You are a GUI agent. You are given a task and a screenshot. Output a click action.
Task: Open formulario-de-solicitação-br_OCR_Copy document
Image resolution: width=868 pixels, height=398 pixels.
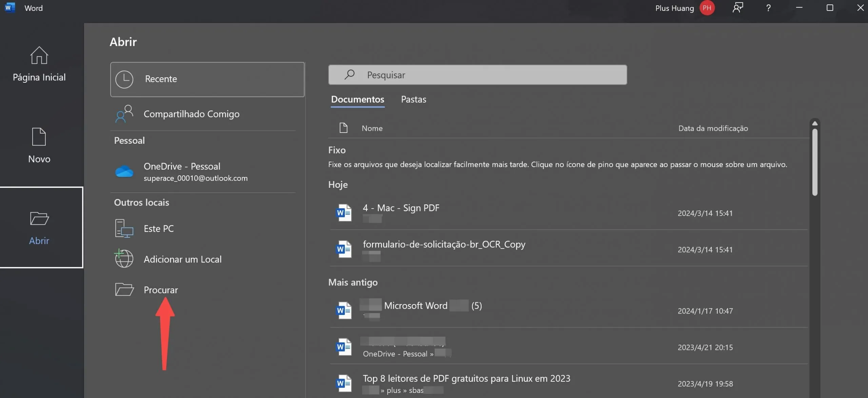[x=443, y=244]
